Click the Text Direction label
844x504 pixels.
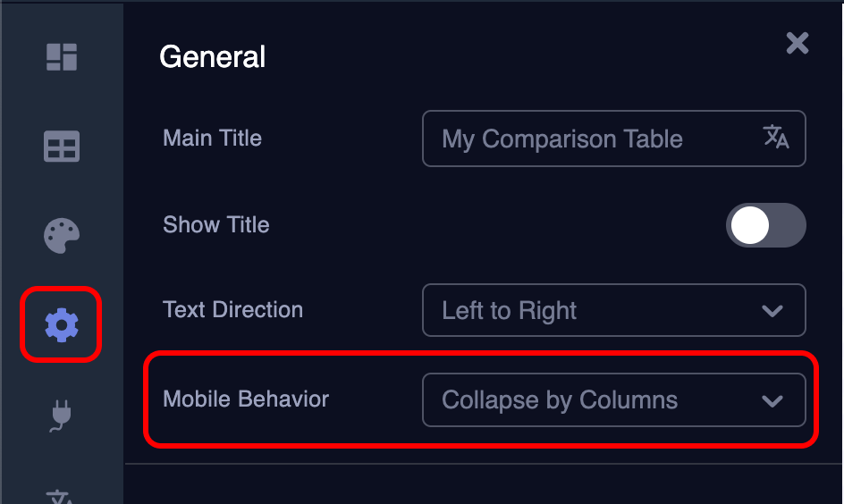pos(233,310)
